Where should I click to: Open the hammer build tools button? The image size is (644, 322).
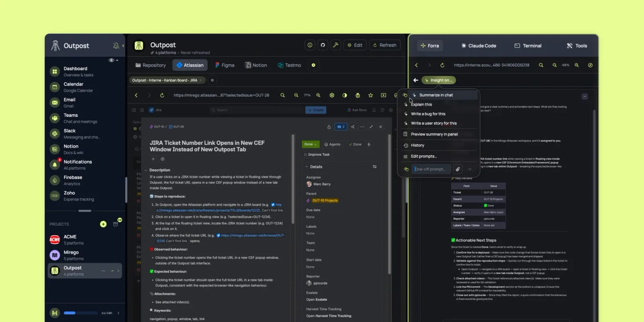(x=335, y=45)
